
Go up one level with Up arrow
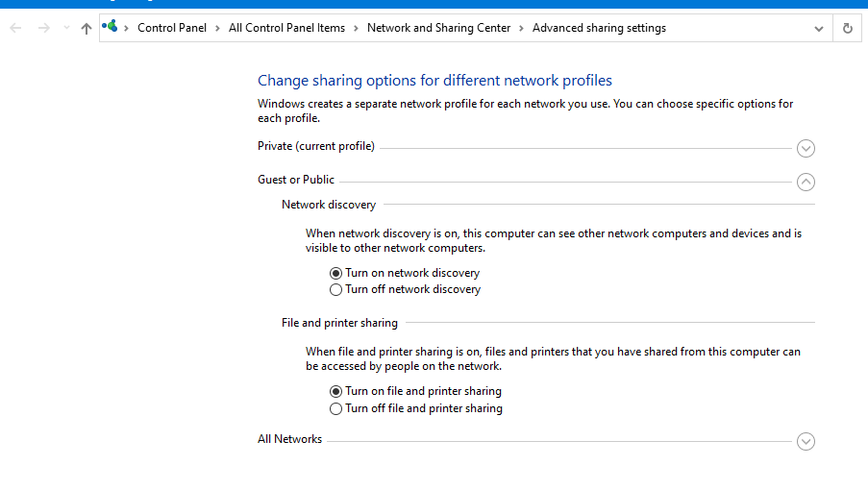[86, 28]
